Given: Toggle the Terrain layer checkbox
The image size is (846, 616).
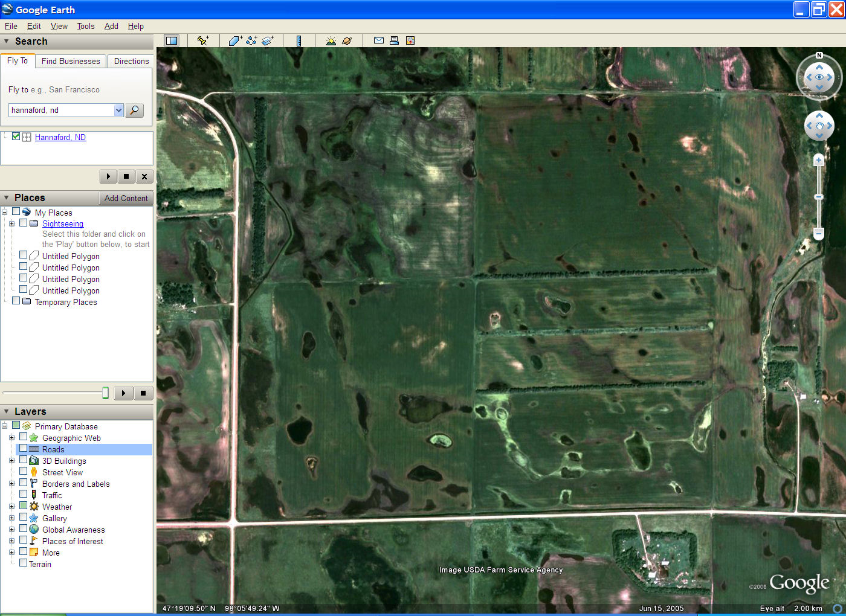Looking at the screenshot, I should [x=23, y=563].
